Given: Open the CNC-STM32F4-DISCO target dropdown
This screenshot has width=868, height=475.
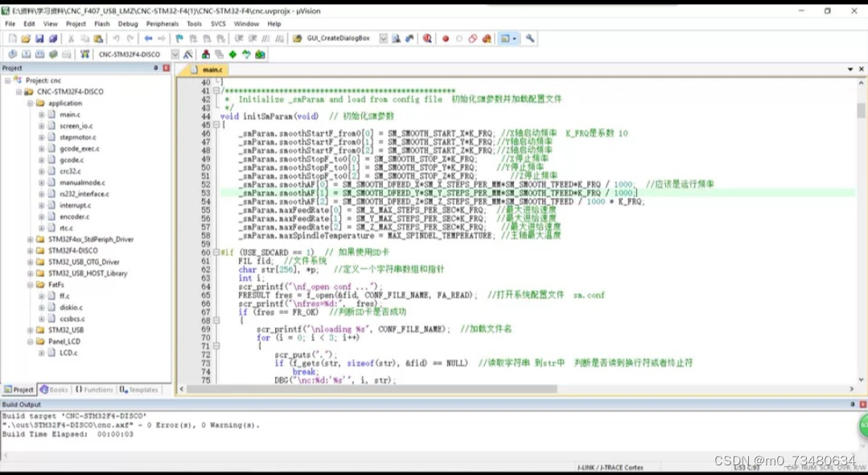Looking at the screenshot, I should 175,54.
